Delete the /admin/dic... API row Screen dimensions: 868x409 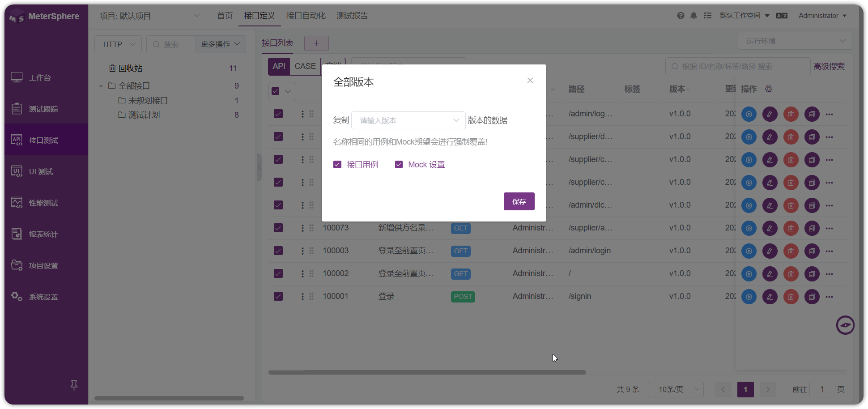click(x=791, y=205)
